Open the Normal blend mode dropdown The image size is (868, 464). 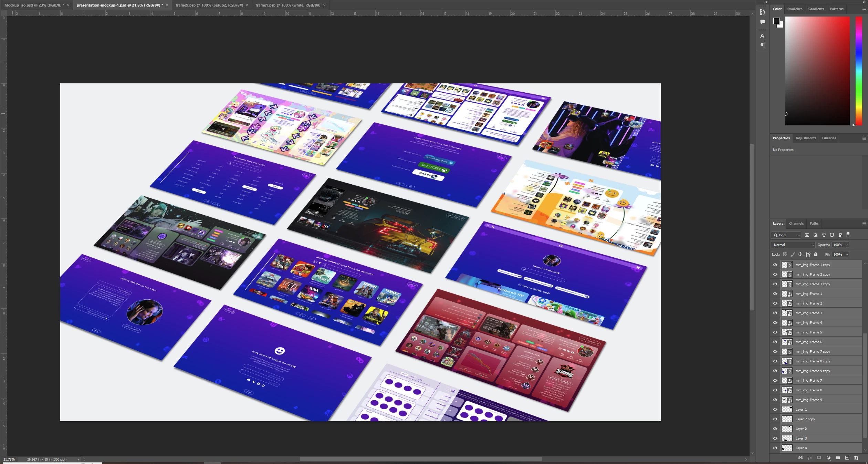click(793, 245)
